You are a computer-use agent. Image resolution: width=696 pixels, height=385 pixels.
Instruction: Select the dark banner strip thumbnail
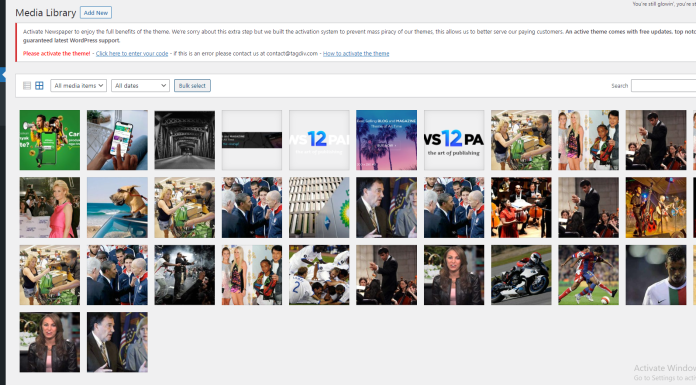pos(252,140)
